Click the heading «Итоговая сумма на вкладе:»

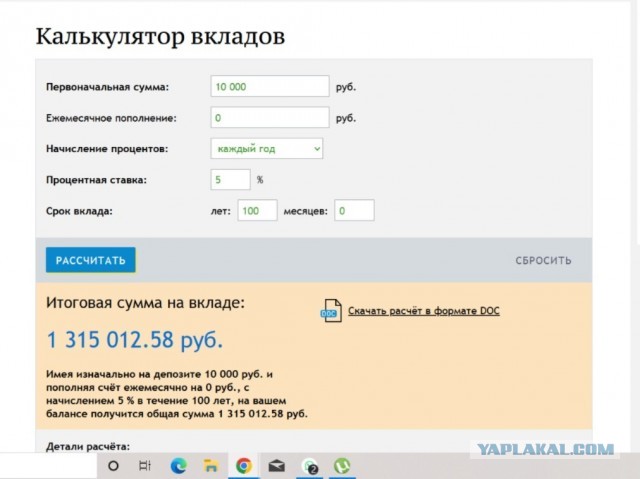145,303
